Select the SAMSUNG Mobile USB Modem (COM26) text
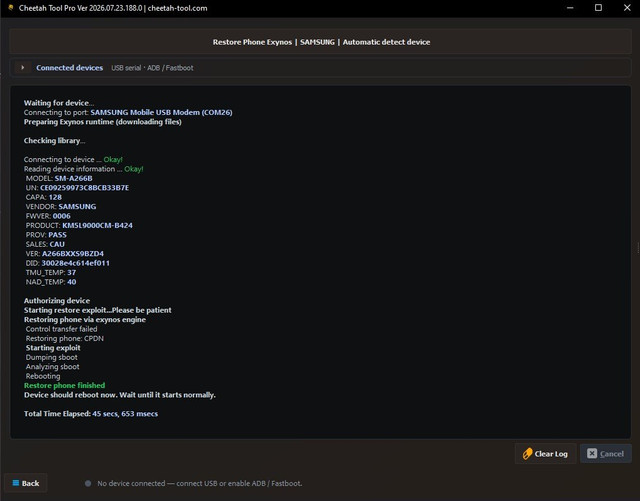This screenshot has width=640, height=501. [x=161, y=112]
